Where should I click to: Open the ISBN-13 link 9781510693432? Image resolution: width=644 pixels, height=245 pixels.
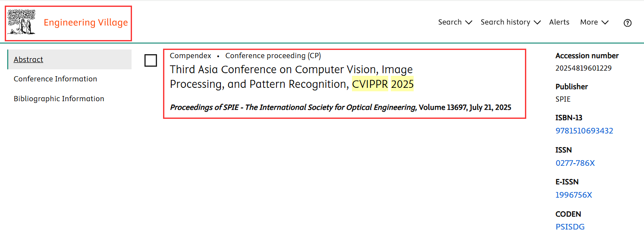point(584,131)
